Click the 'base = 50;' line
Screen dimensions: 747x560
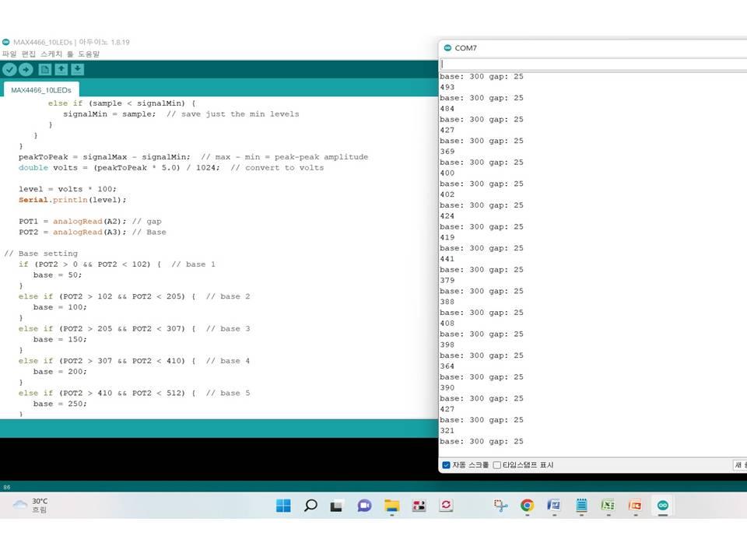pyautogui.click(x=58, y=275)
